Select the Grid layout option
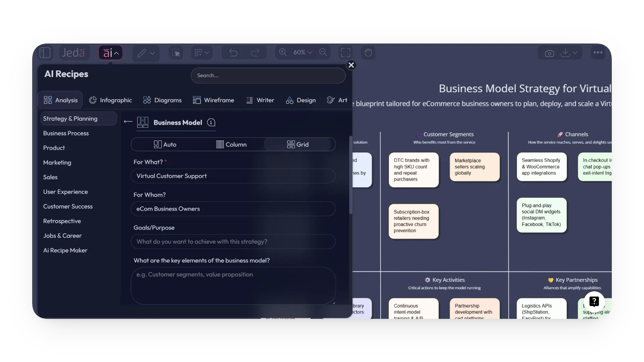 pos(299,144)
